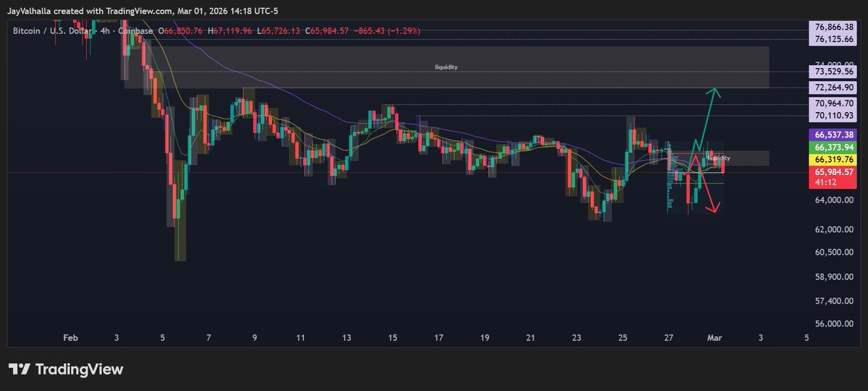Click date 21 on the time axis
The image size is (868, 391).
(x=530, y=338)
